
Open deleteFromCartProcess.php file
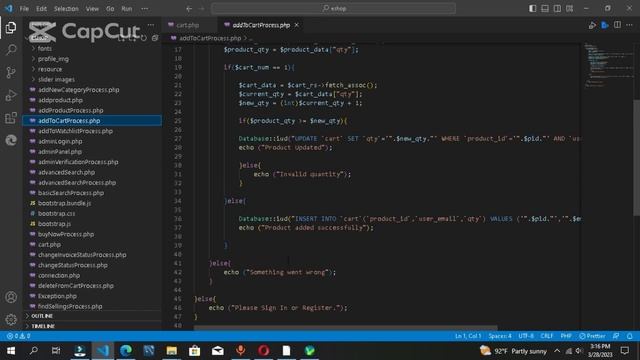click(x=76, y=286)
